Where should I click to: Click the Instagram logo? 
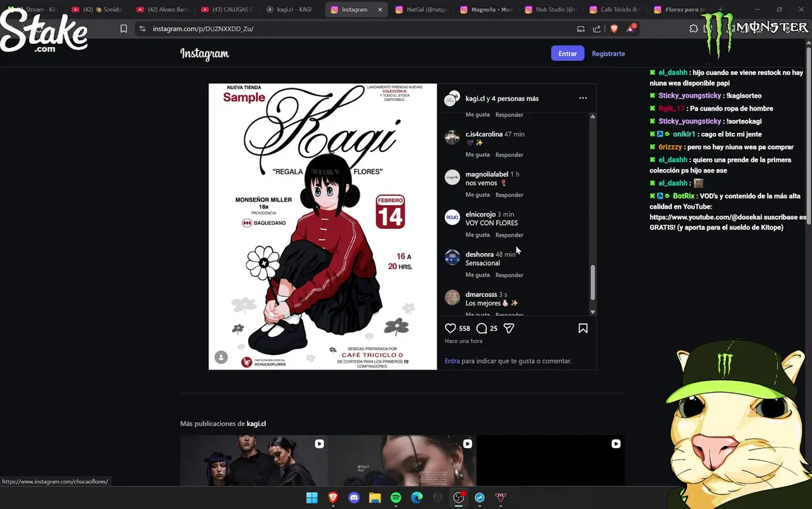(x=204, y=54)
